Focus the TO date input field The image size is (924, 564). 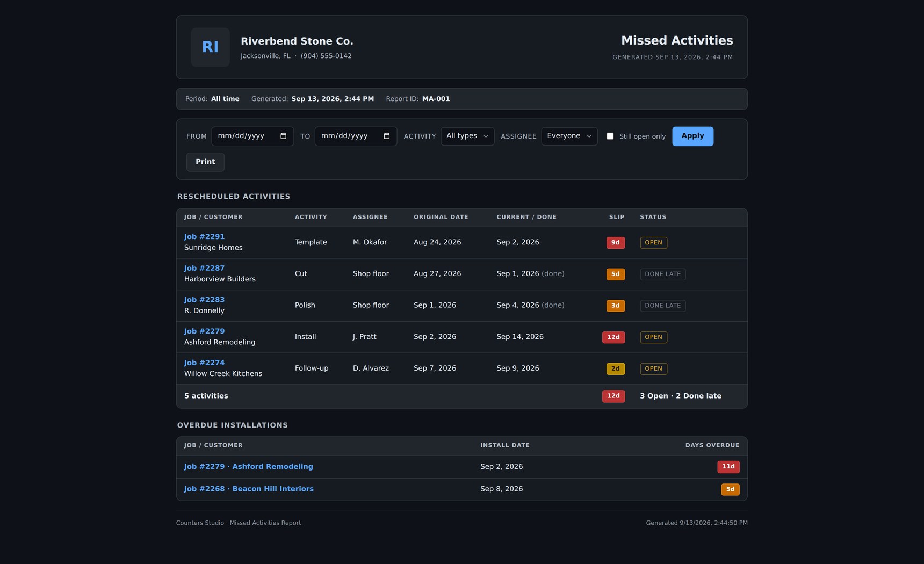(356, 136)
